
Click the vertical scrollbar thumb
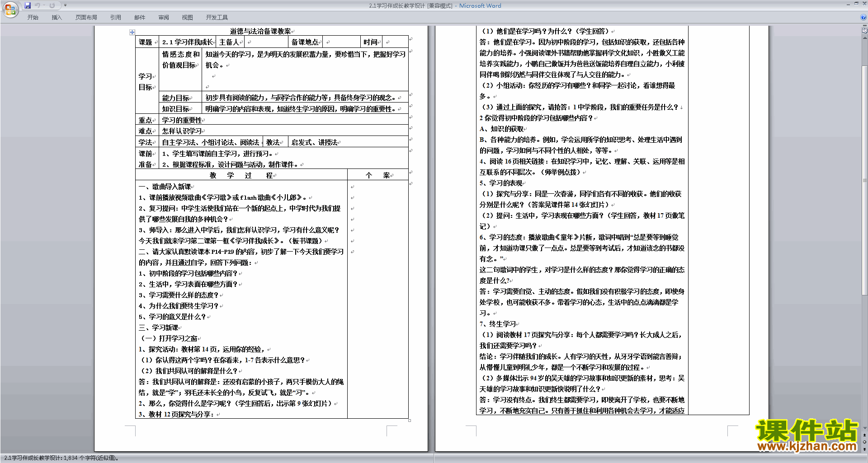coord(865,180)
